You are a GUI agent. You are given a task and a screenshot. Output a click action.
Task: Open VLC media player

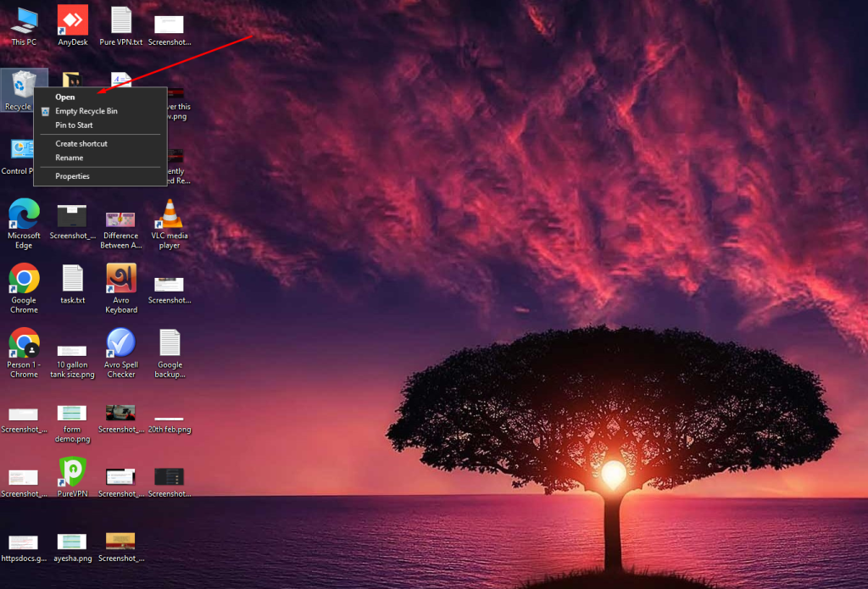(x=169, y=214)
